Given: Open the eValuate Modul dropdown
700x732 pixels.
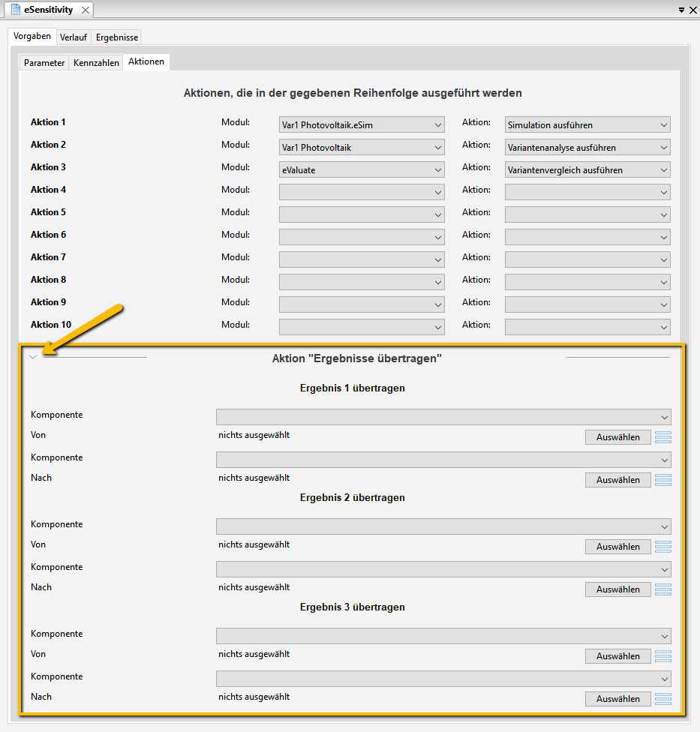Looking at the screenshot, I should [x=362, y=170].
